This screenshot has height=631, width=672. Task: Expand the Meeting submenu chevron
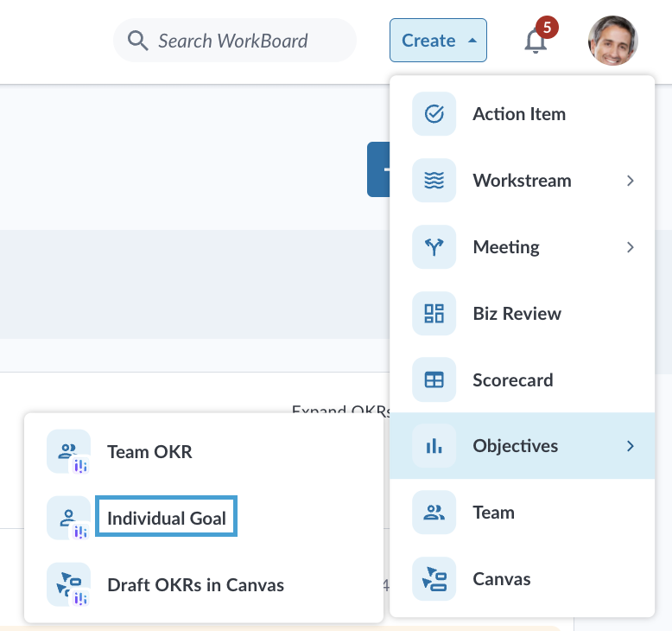pos(630,247)
